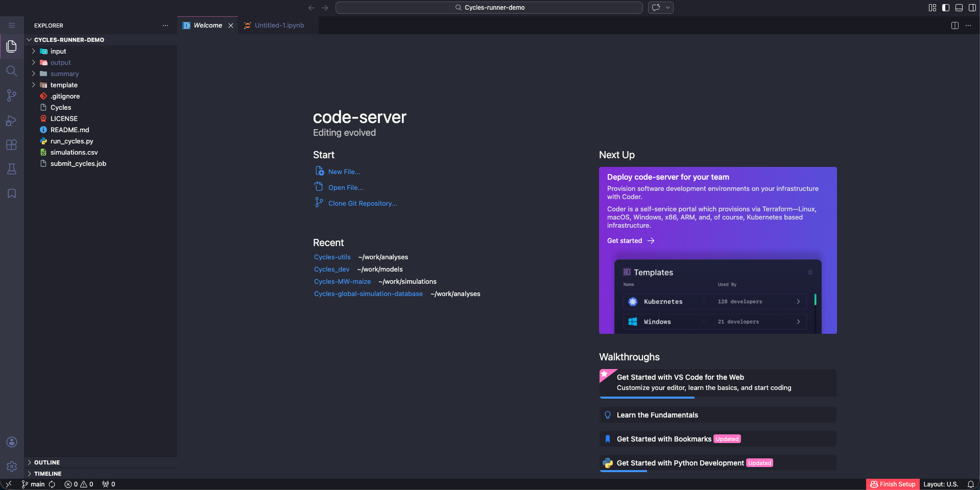
Task: Close the Welcome tab
Action: tap(231, 26)
